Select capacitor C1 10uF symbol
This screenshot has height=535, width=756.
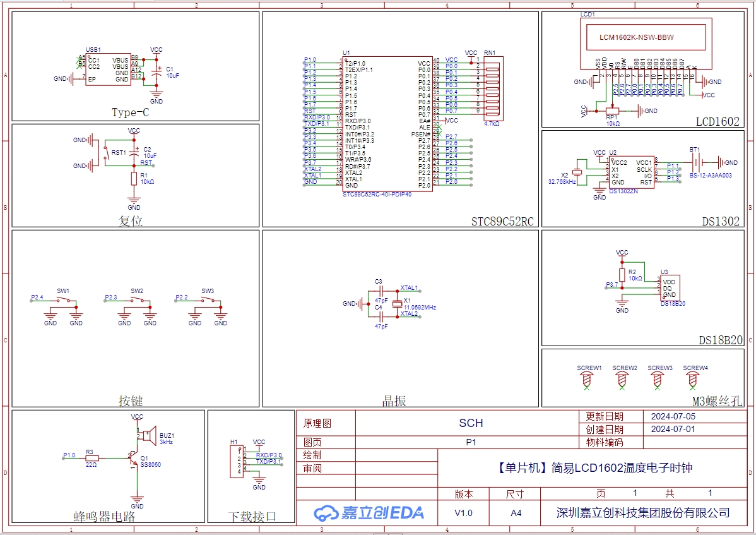click(157, 73)
